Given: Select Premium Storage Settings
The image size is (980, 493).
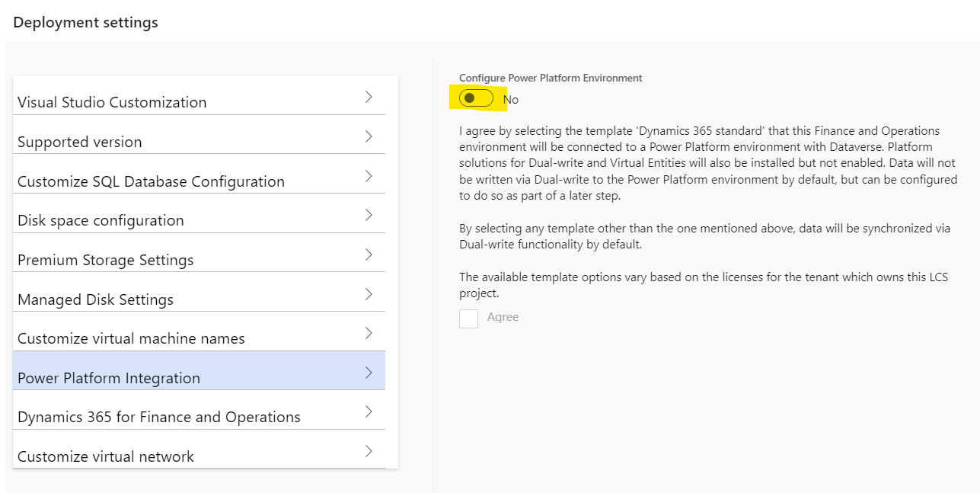Looking at the screenshot, I should pyautogui.click(x=199, y=254).
